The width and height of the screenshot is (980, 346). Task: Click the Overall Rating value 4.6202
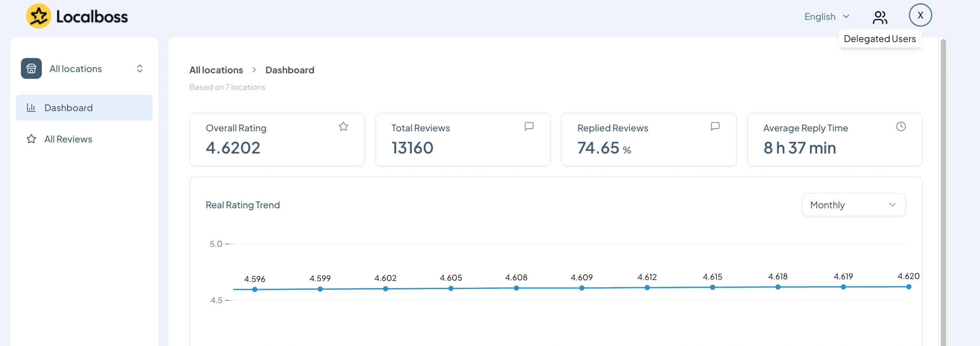coord(233,148)
